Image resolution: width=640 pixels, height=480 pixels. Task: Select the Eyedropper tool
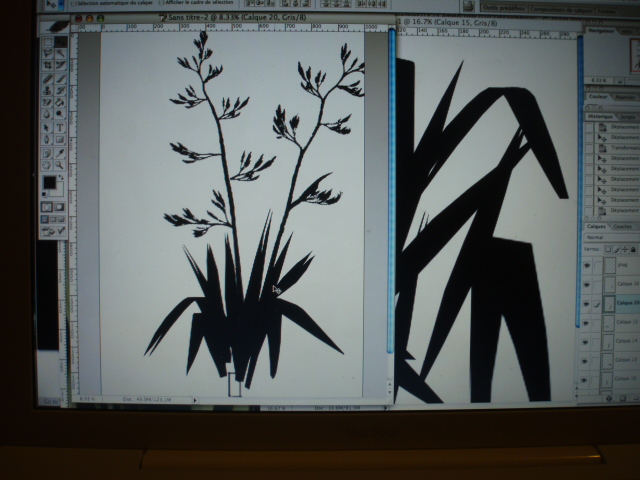(60, 153)
